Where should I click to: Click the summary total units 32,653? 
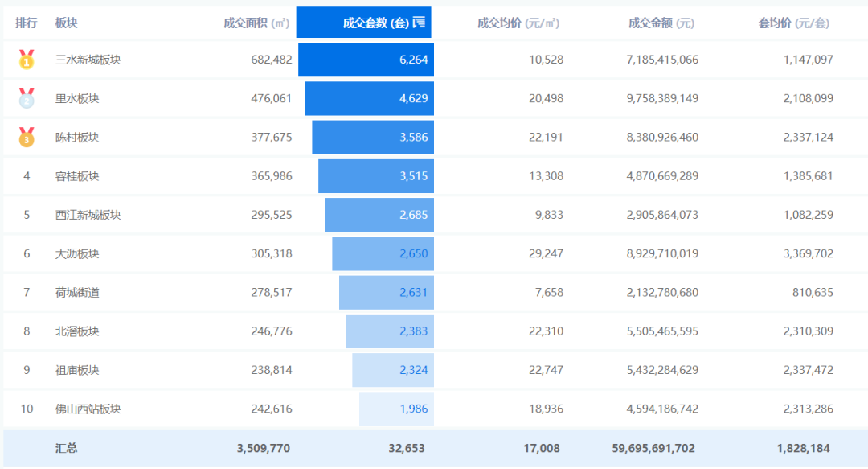(407, 449)
